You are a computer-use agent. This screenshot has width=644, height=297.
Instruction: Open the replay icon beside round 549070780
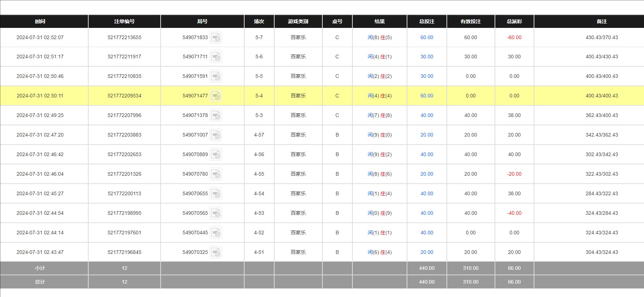[216, 174]
